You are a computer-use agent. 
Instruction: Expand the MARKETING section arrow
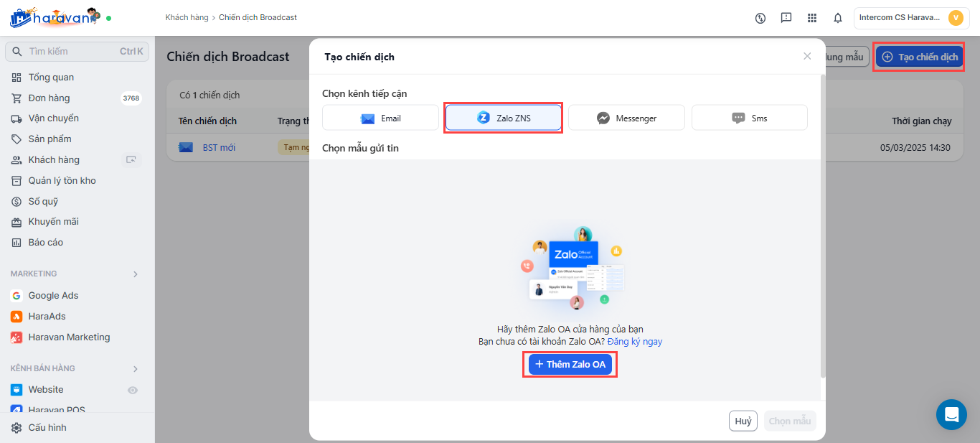(x=135, y=274)
